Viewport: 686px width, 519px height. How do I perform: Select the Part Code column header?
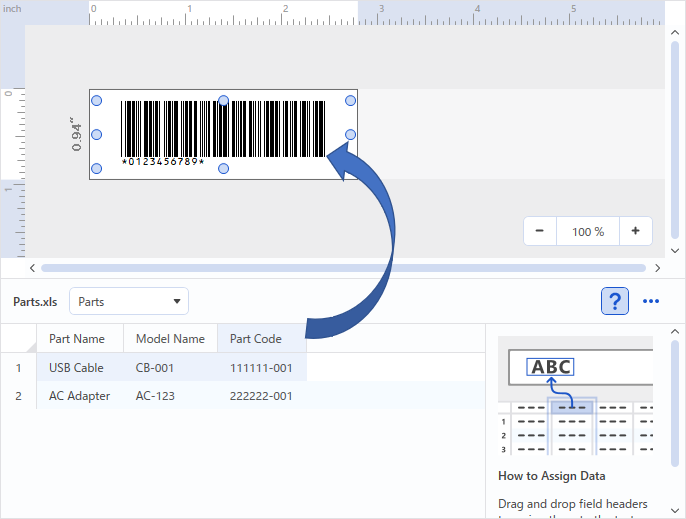(x=256, y=339)
